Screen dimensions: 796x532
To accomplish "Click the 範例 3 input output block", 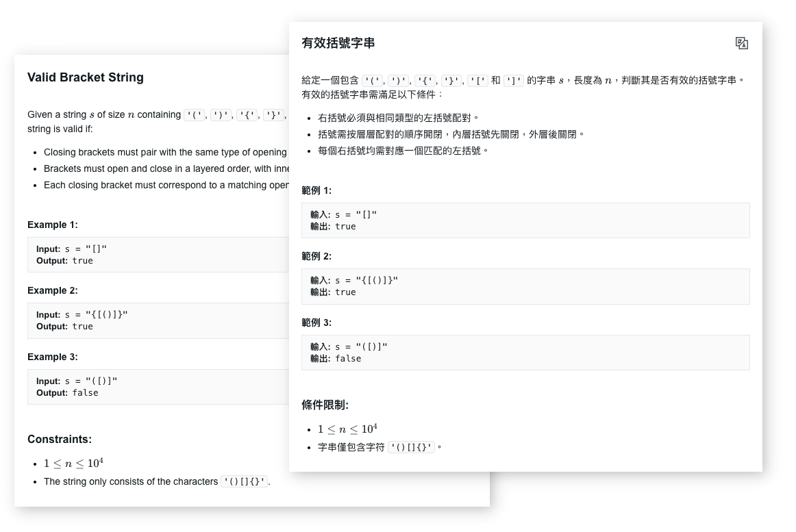I will (525, 352).
